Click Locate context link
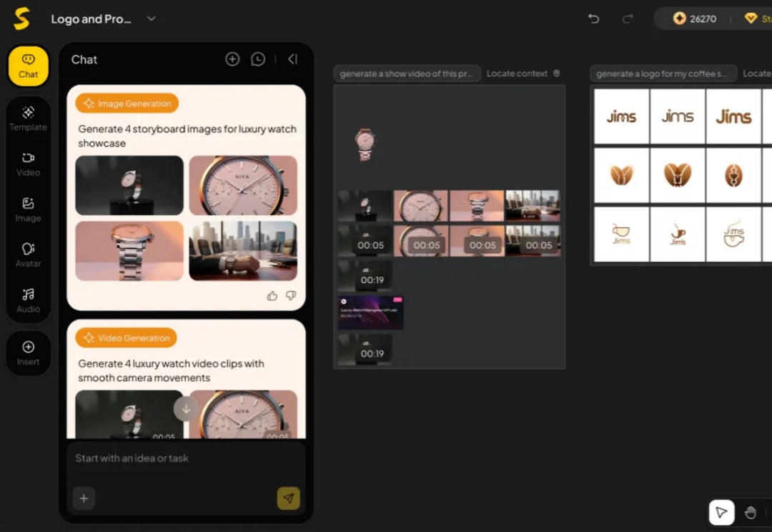Screen dimensions: 772x532 pos(523,74)
